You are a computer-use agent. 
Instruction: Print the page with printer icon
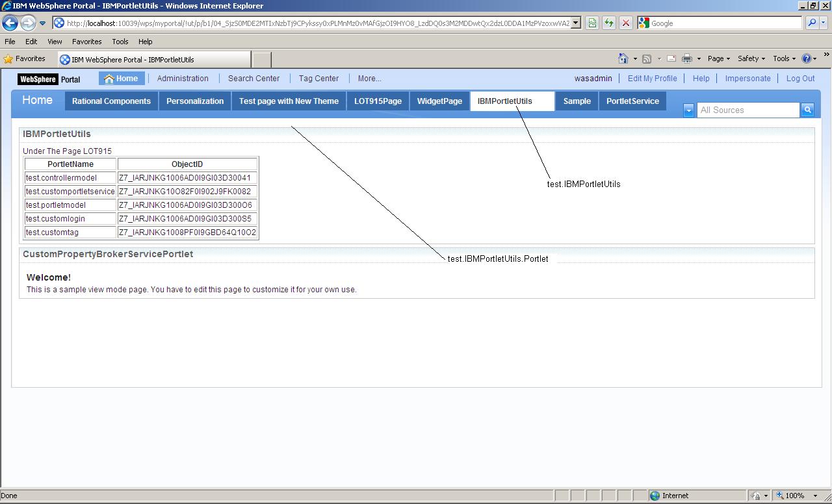coord(686,58)
